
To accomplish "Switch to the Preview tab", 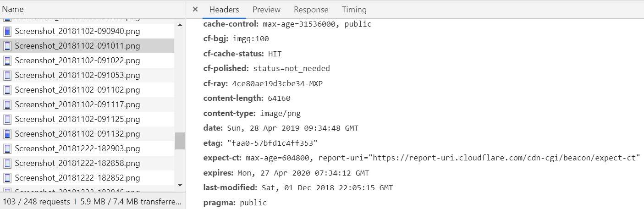I will pyautogui.click(x=266, y=9).
